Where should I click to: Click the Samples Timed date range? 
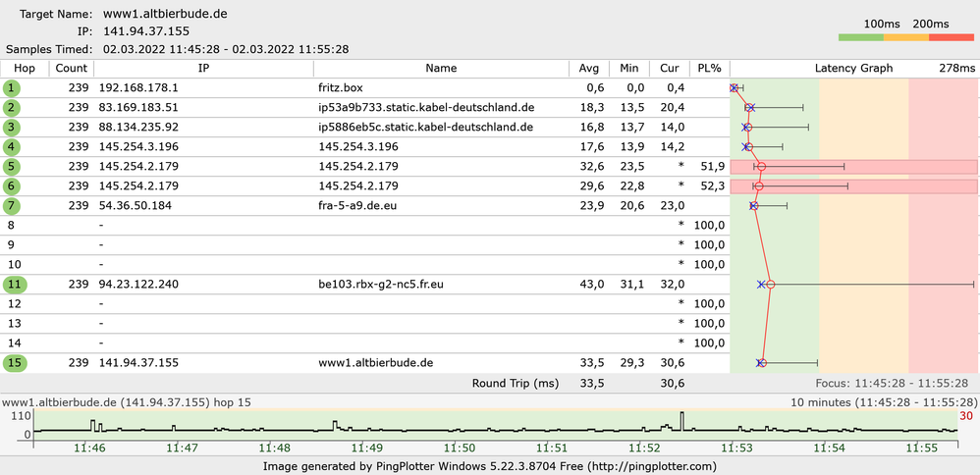[226, 49]
